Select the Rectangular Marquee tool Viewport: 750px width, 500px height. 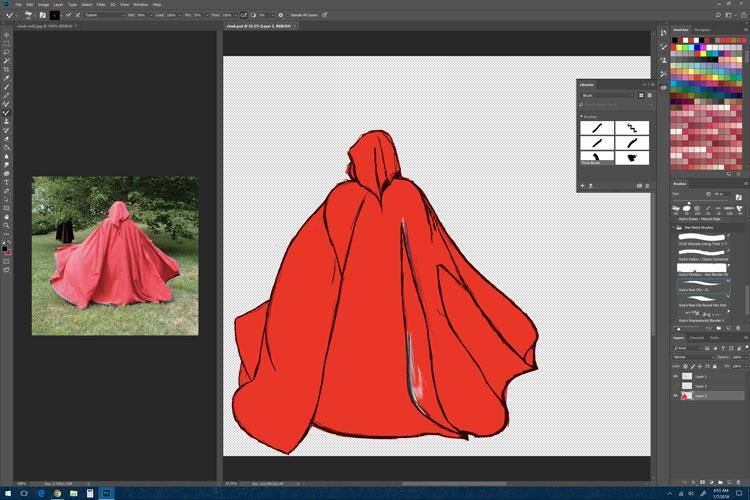click(6, 44)
